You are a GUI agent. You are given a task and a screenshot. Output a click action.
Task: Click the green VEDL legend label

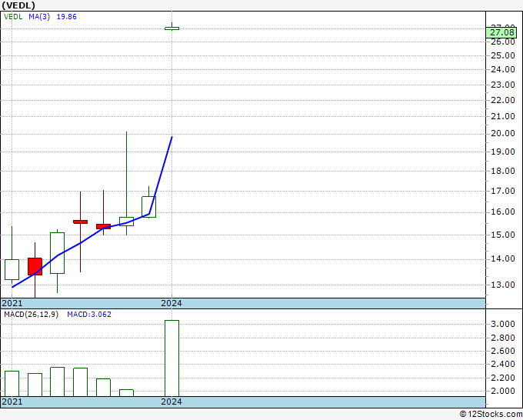[13, 17]
